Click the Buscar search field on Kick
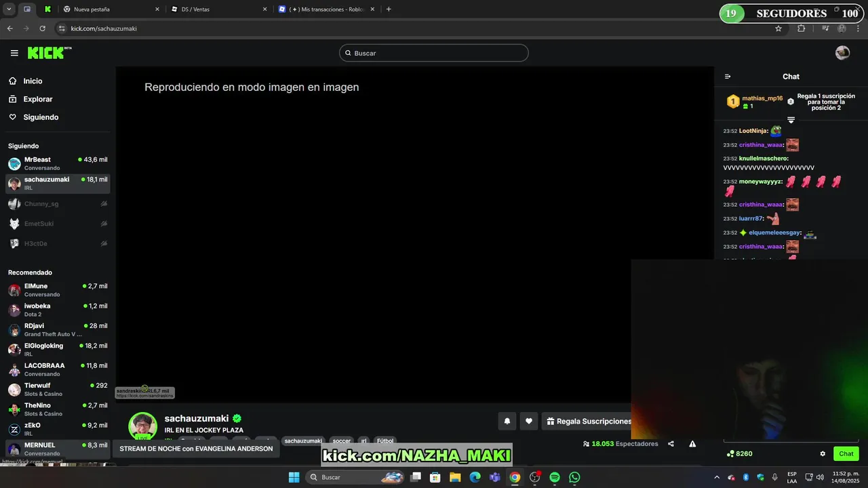The image size is (868, 488). [x=434, y=53]
